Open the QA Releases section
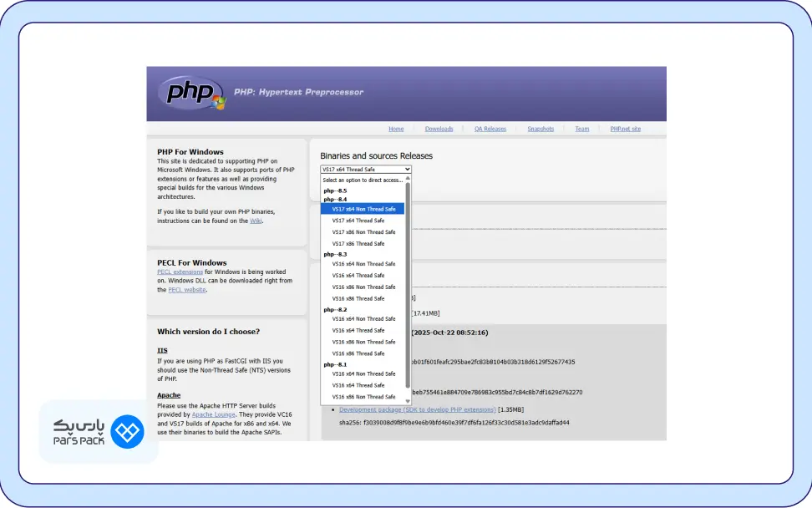The height and width of the screenshot is (508, 812). pyautogui.click(x=491, y=129)
